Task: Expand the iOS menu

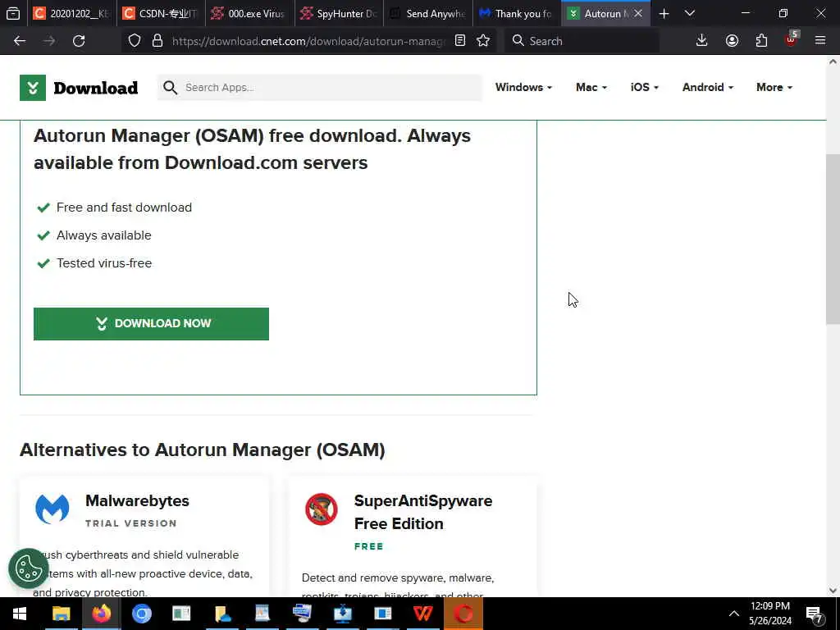Action: pyautogui.click(x=645, y=87)
